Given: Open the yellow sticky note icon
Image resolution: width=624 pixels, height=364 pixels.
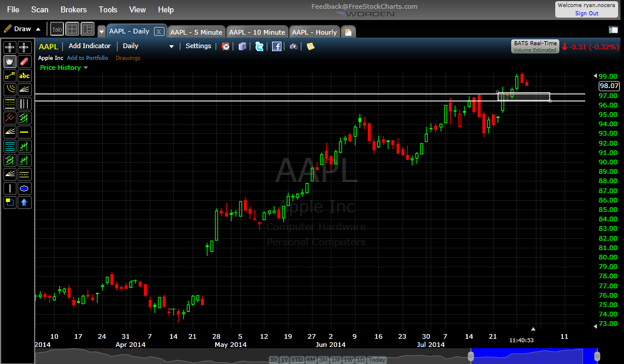Looking at the screenshot, I should click(310, 46).
